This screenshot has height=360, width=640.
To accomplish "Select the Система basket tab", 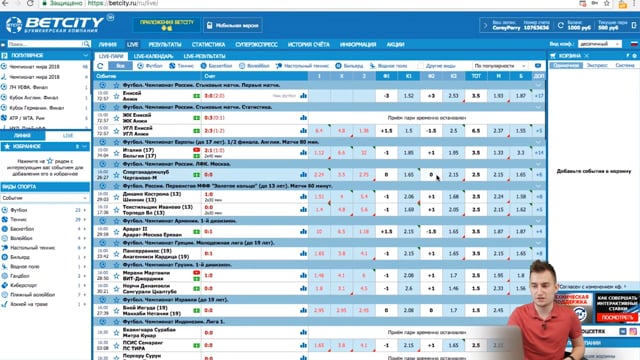I will click(625, 65).
